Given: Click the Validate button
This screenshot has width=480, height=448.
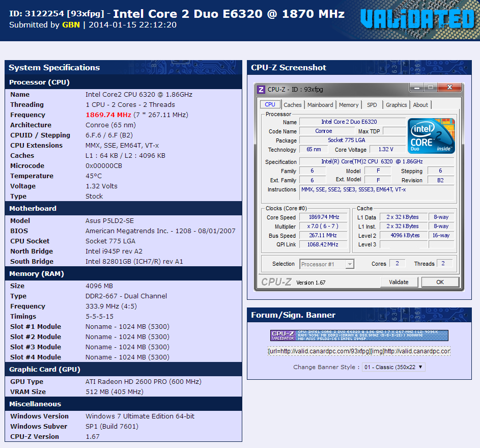Looking at the screenshot, I should point(399,282).
